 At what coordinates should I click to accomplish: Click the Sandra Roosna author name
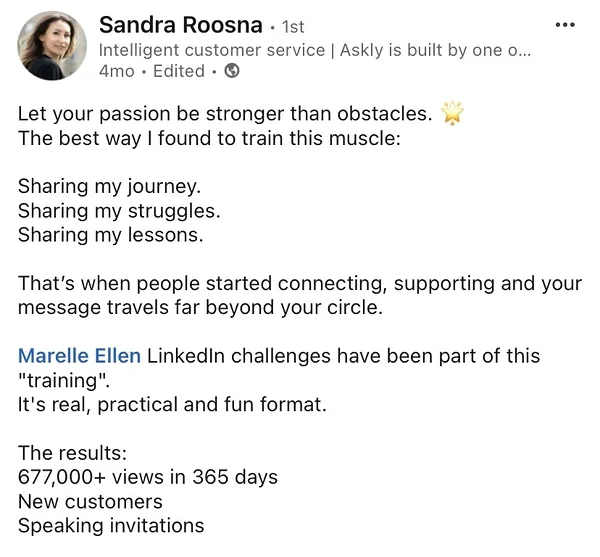click(180, 25)
